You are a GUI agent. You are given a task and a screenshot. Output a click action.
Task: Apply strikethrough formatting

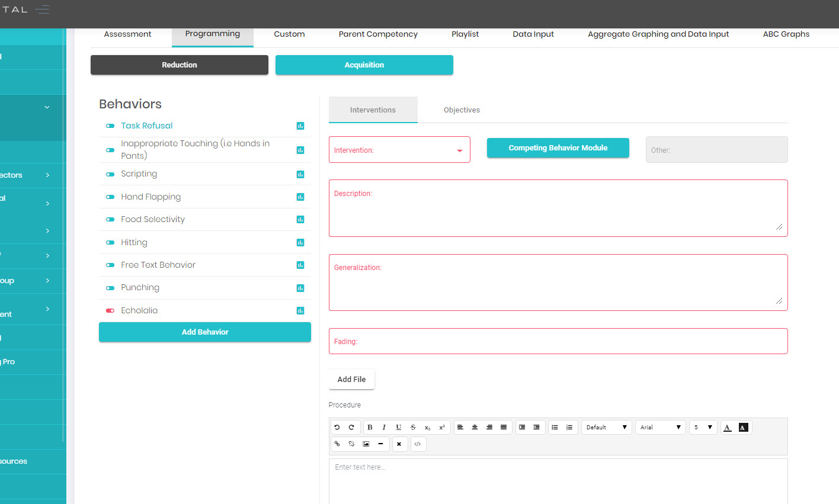[x=413, y=427]
